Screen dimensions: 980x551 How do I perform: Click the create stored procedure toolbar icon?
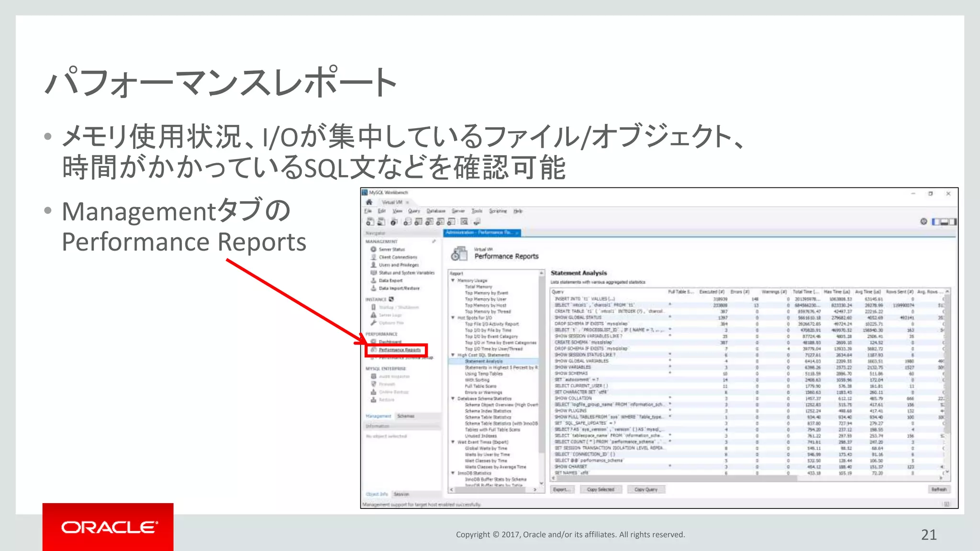tap(440, 221)
